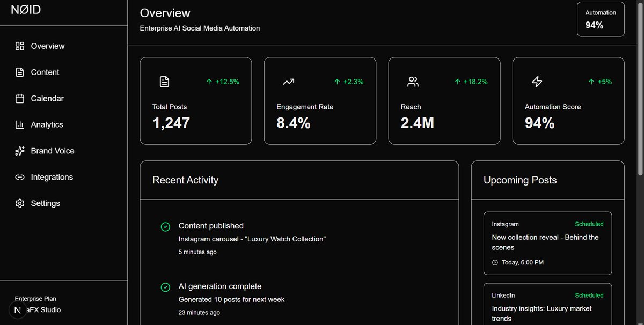The image size is (644, 325).
Task: Click the Analytics bar chart icon
Action: pyautogui.click(x=20, y=125)
